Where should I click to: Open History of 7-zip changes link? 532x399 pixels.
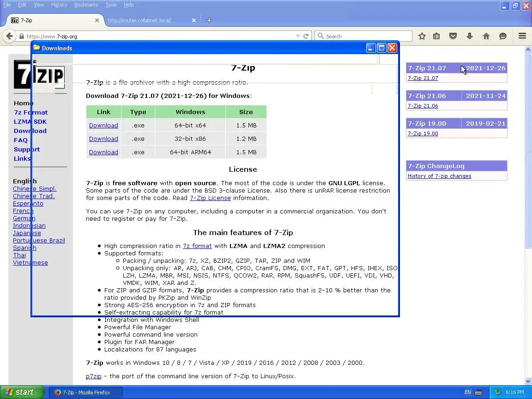click(x=439, y=176)
